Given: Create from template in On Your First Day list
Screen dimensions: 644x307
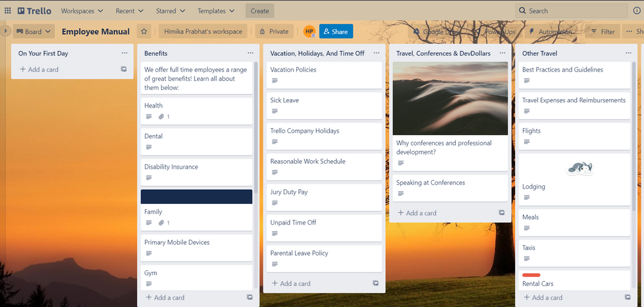Looking at the screenshot, I should point(124,69).
